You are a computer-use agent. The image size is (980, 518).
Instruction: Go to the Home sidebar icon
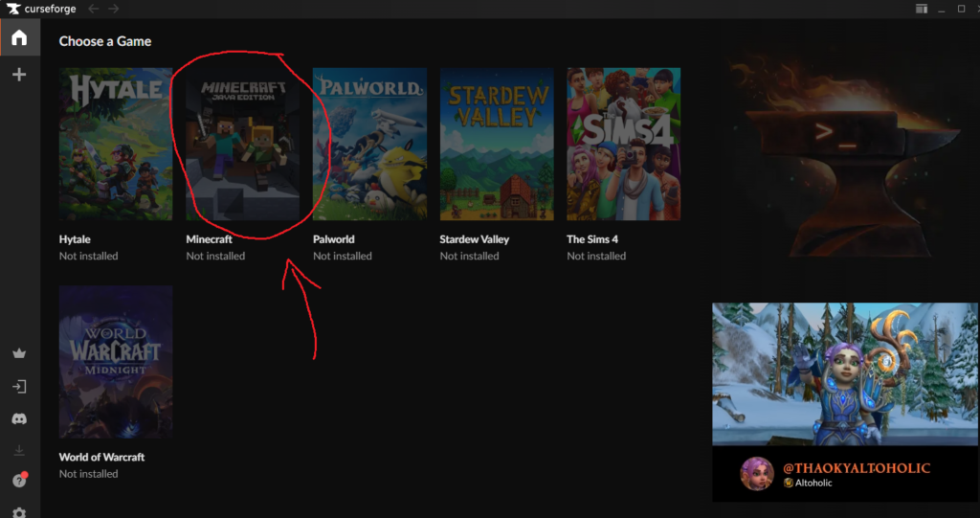[19, 38]
